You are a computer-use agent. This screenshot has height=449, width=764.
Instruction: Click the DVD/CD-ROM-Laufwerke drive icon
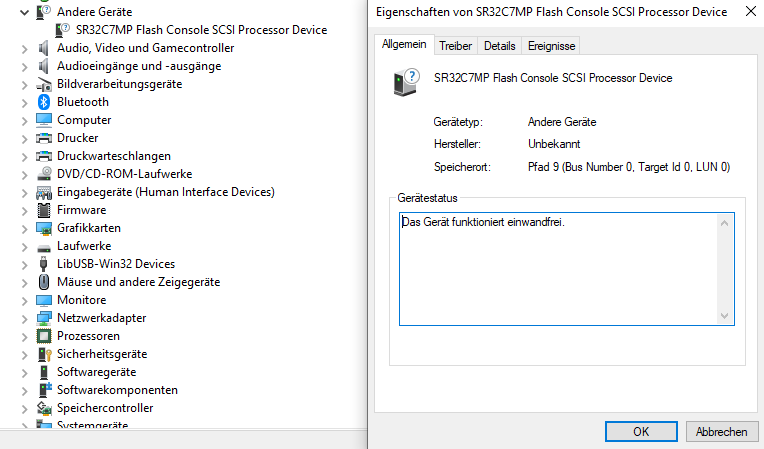[x=43, y=174]
